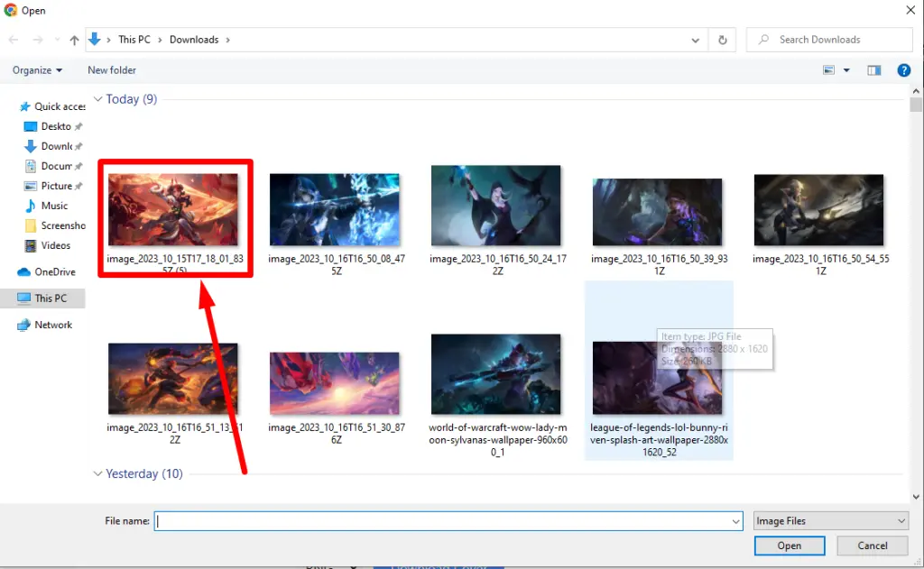Open Documents in the navigation pane
The image size is (924, 569).
click(53, 166)
